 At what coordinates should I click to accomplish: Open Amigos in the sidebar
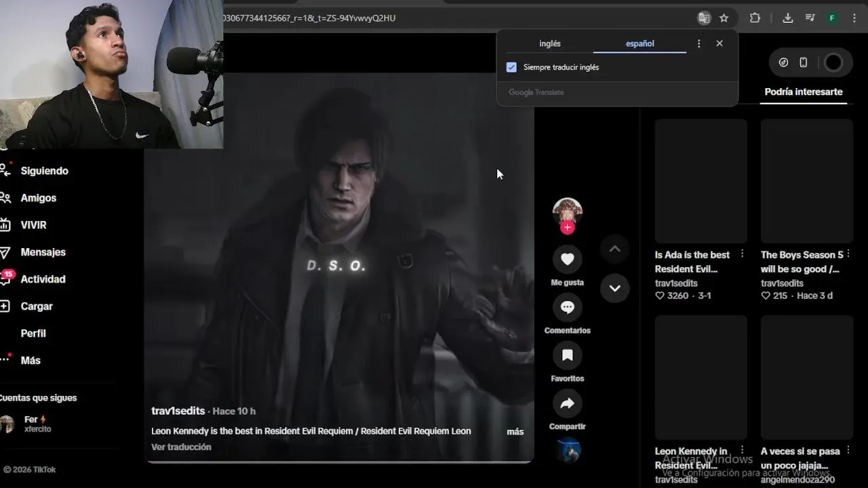click(x=38, y=198)
